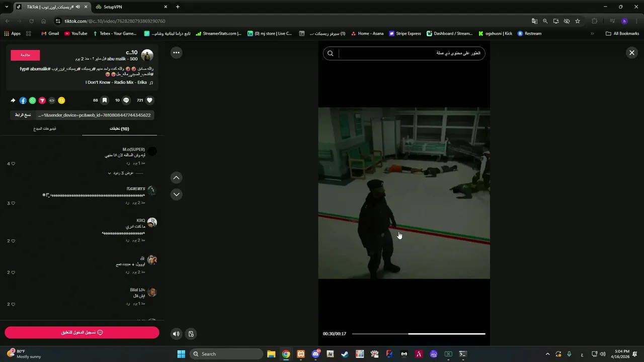Get the embed code icon
This screenshot has width=644, height=362.
pos(52,101)
